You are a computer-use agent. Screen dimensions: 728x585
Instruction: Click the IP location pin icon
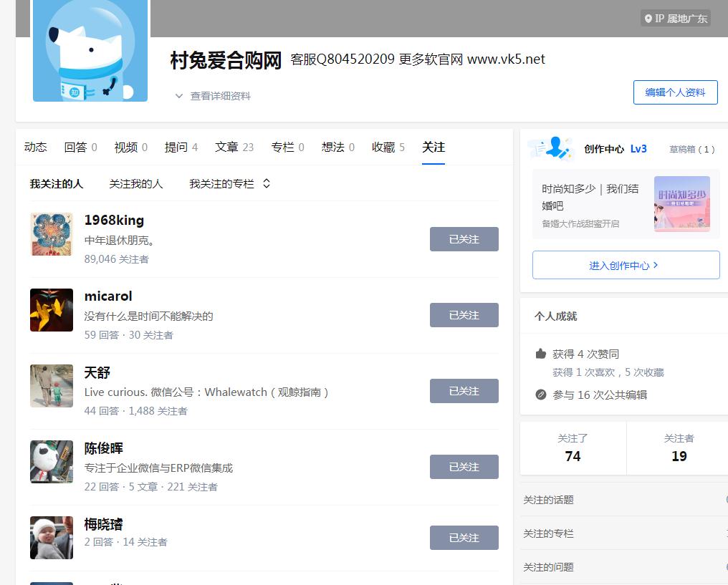click(x=648, y=19)
